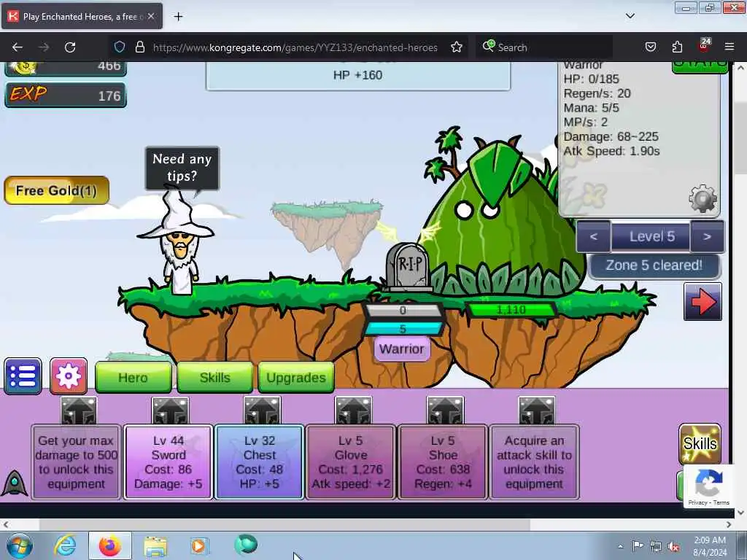Image resolution: width=747 pixels, height=560 pixels.
Task: Click the padlock site info icon
Action: [139, 47]
